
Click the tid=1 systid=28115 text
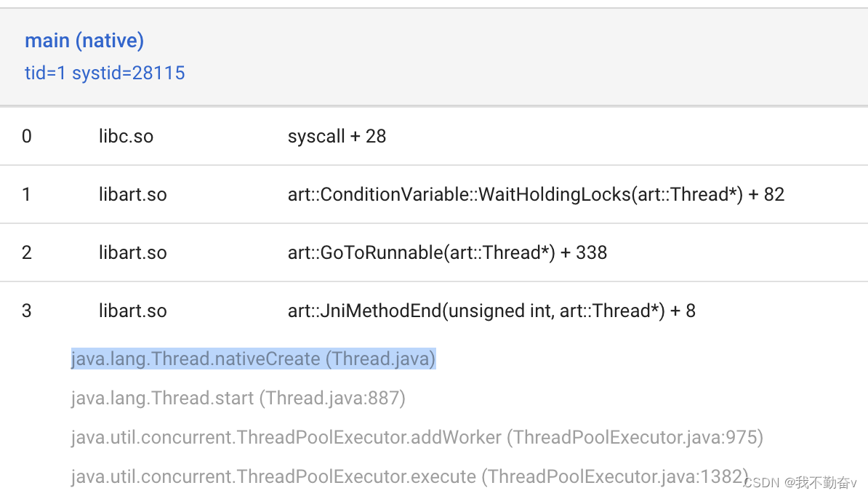coord(105,73)
